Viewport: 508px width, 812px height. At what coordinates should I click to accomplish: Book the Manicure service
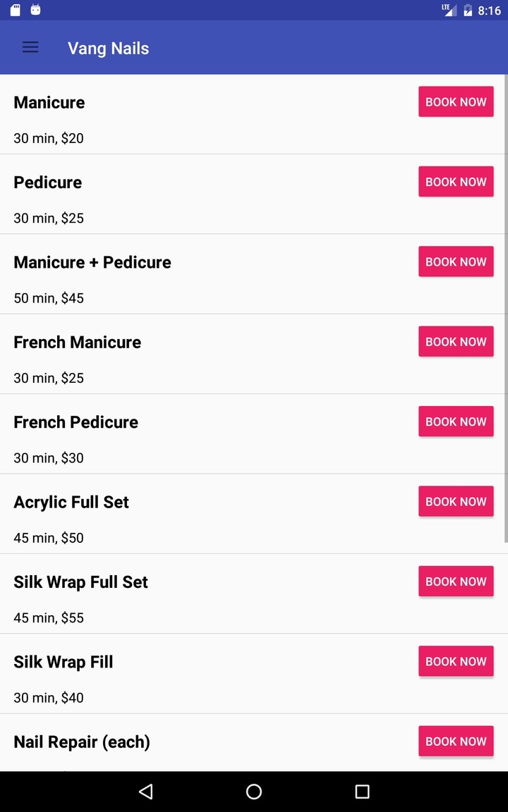(x=456, y=101)
